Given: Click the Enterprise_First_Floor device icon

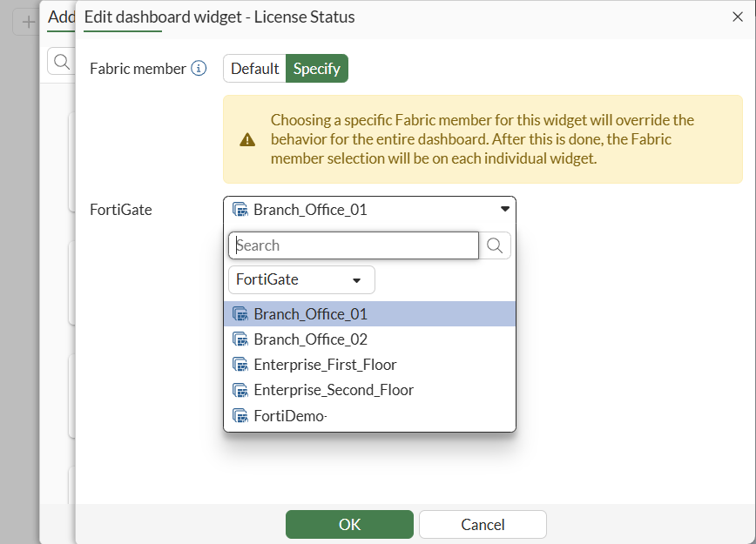Looking at the screenshot, I should (x=240, y=365).
